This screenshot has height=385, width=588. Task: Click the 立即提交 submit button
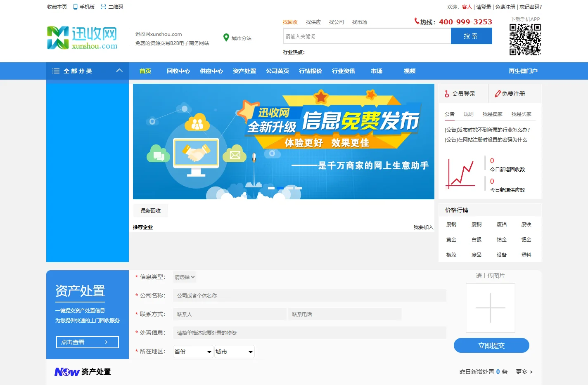pyautogui.click(x=491, y=345)
